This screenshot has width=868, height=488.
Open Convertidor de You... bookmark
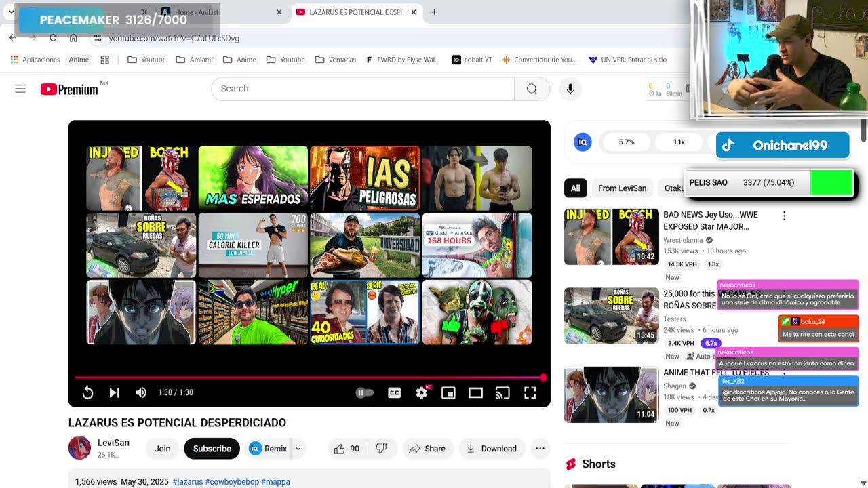point(539,60)
